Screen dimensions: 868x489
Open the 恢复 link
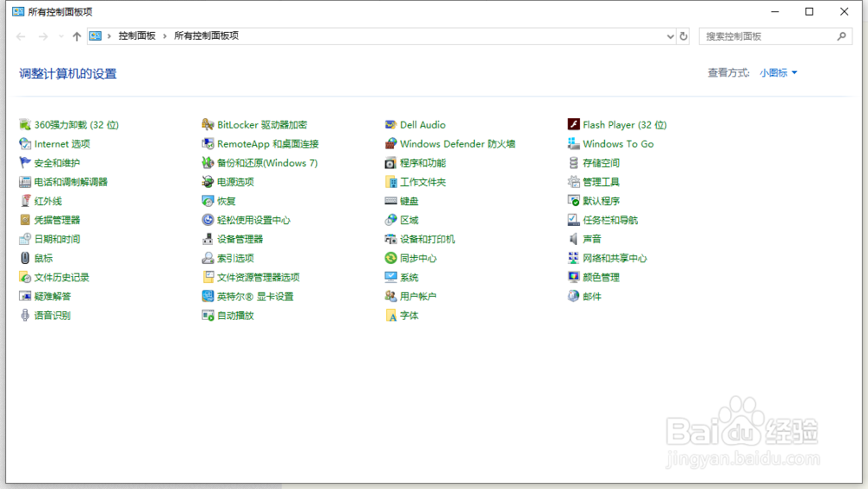pyautogui.click(x=227, y=201)
